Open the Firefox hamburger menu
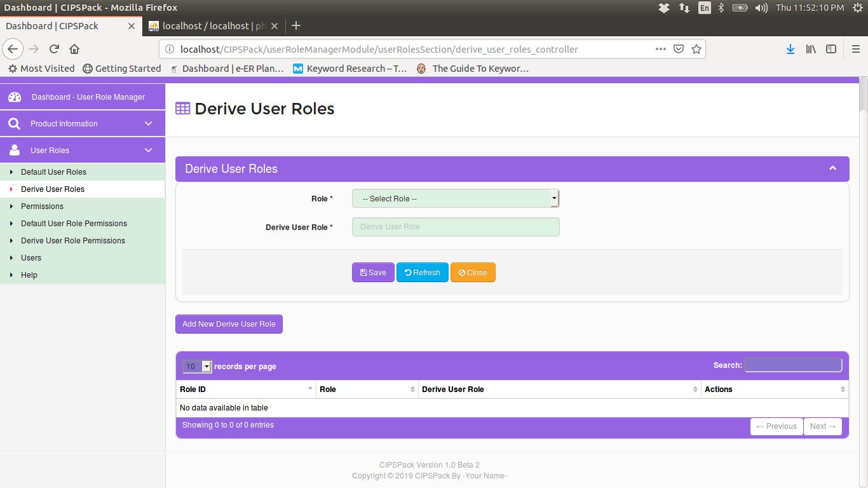868x488 pixels. click(855, 49)
